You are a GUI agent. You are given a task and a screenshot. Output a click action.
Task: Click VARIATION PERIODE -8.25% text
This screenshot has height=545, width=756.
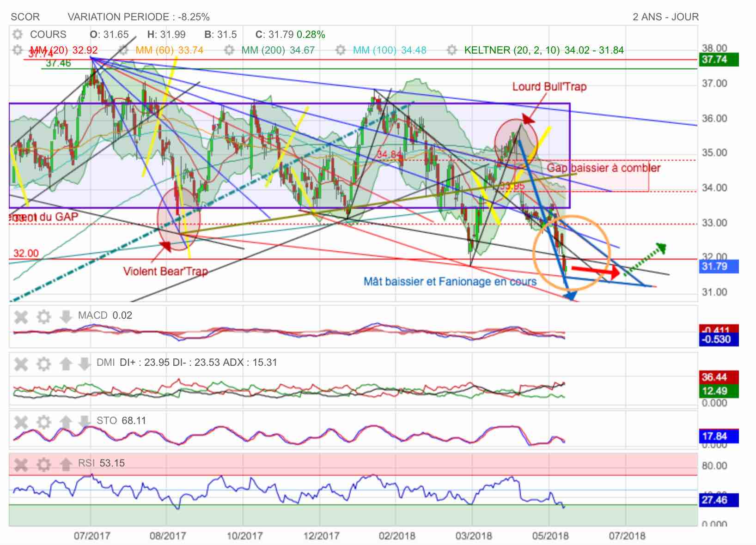coord(139,17)
